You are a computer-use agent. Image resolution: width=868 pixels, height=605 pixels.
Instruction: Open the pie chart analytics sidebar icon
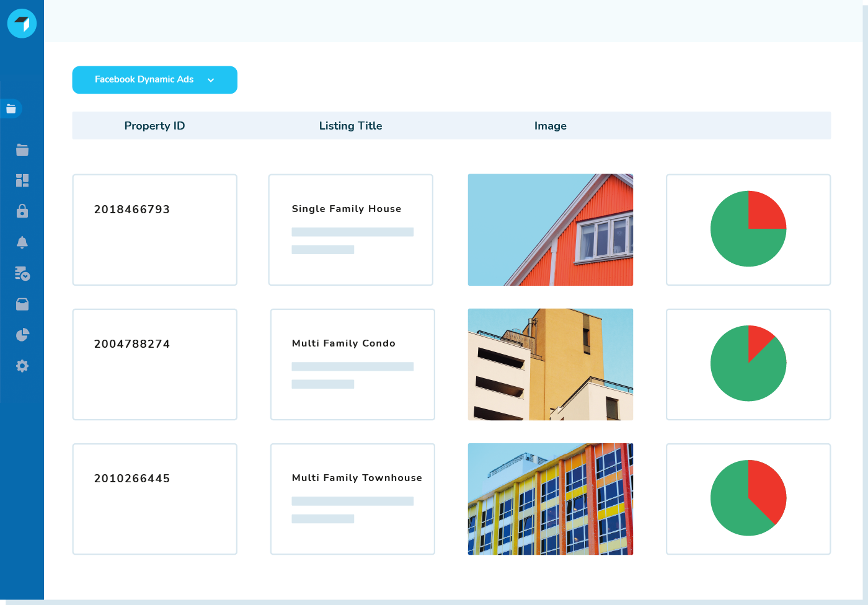(22, 335)
